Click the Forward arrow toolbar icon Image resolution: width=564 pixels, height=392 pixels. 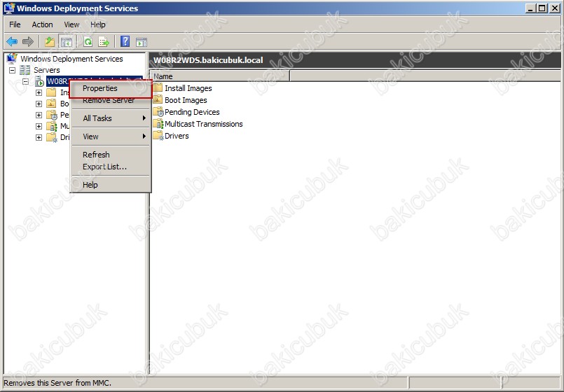pyautogui.click(x=28, y=42)
